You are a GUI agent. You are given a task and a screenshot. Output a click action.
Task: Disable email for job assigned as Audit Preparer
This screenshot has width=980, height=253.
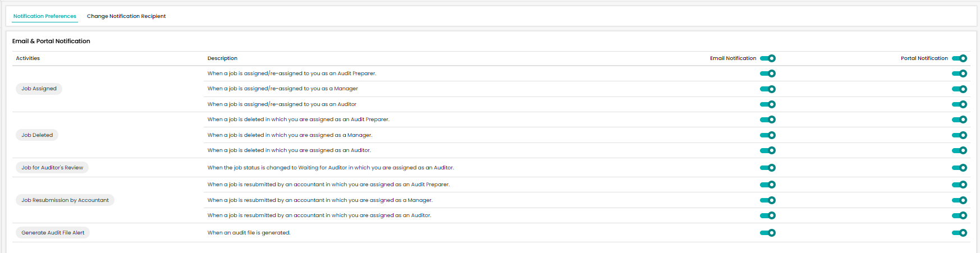(x=768, y=73)
